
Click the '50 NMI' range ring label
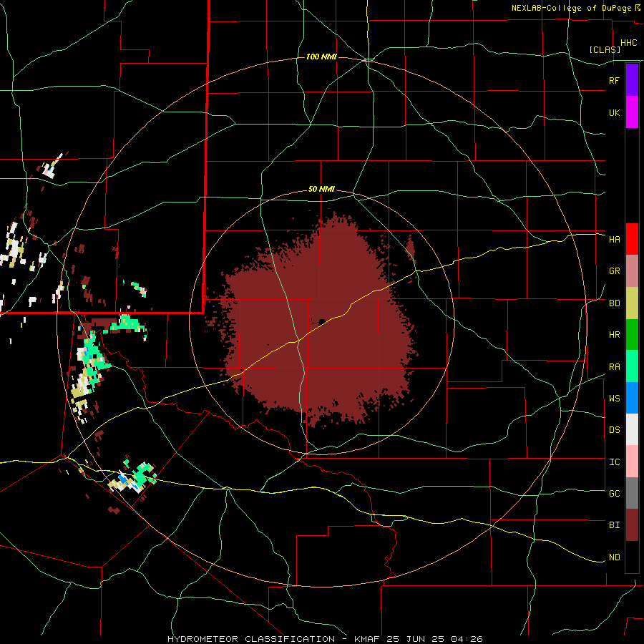pos(321,190)
